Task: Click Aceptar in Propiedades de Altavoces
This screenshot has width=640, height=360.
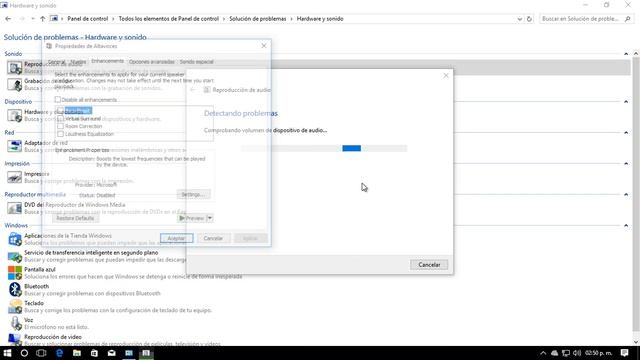Action: tap(176, 238)
